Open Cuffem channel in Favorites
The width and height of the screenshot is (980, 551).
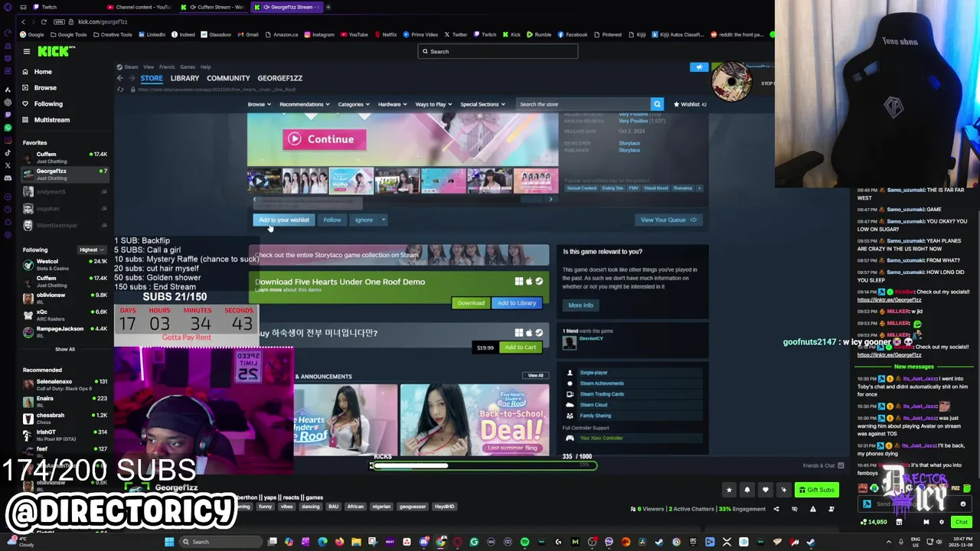pos(65,158)
